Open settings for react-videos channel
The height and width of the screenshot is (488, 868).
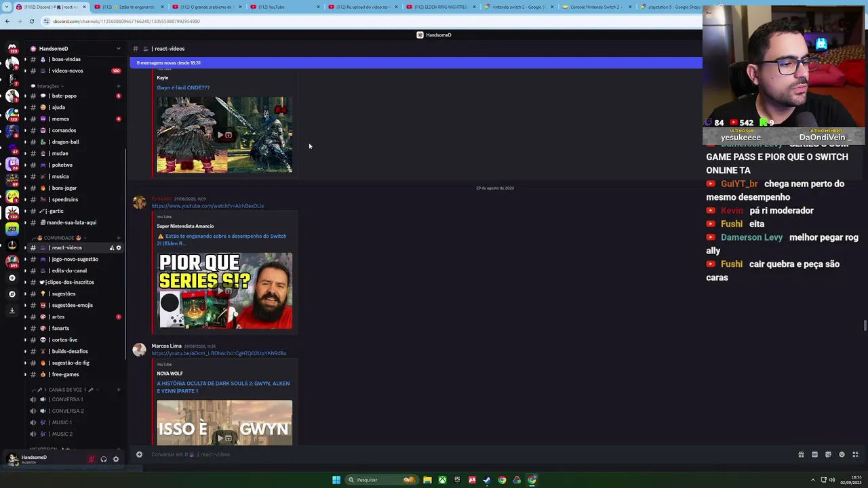(119, 248)
